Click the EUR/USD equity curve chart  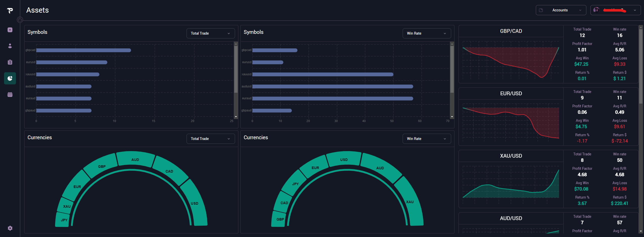tap(511, 123)
